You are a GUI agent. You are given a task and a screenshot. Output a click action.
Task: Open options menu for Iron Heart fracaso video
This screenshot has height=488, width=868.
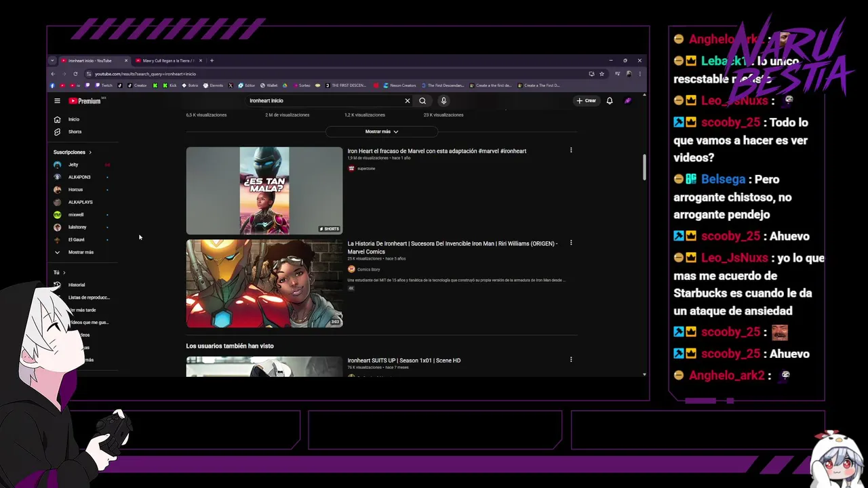(571, 150)
